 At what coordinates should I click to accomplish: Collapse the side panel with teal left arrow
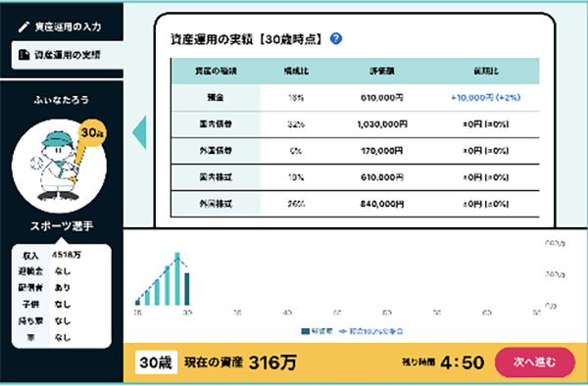[x=139, y=132]
